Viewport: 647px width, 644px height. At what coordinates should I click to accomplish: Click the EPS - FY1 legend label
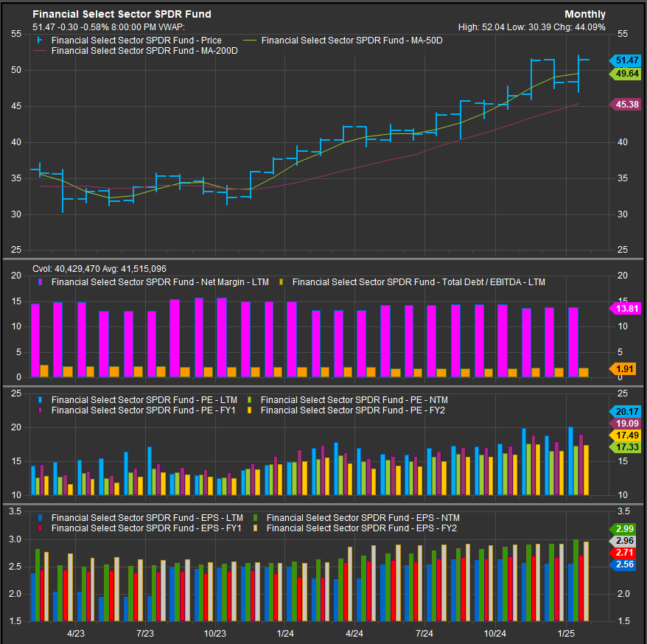147,528
